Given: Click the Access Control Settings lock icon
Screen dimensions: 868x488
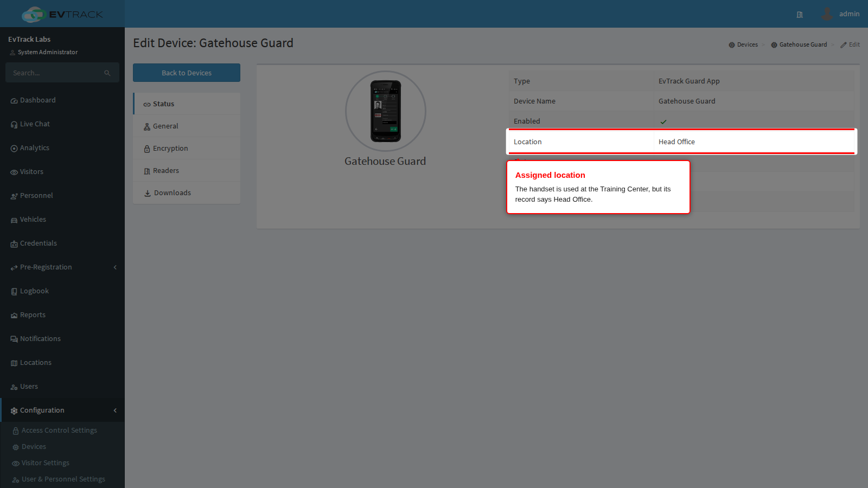Looking at the screenshot, I should click(x=16, y=431).
